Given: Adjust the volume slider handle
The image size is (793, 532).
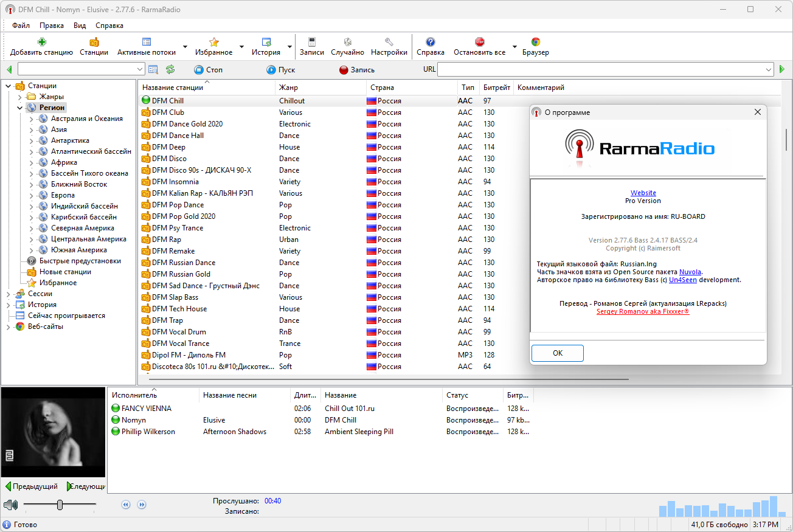Looking at the screenshot, I should (x=60, y=505).
